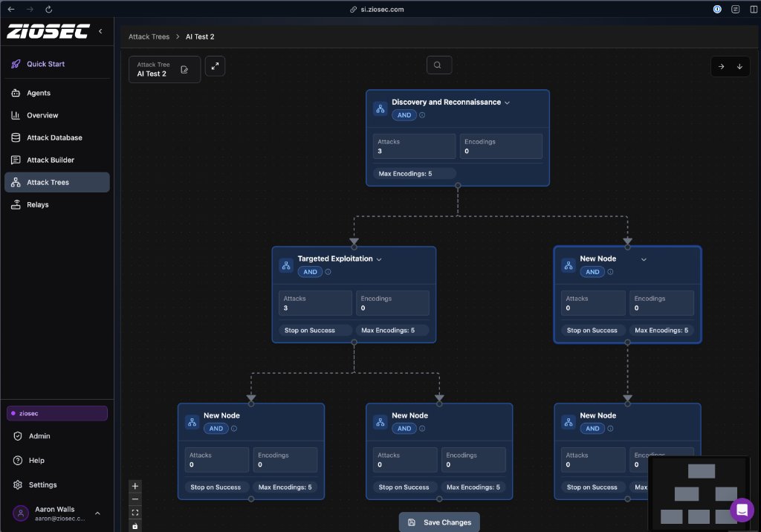Open Attack Database
Viewport: 761px width, 532px height.
point(54,138)
